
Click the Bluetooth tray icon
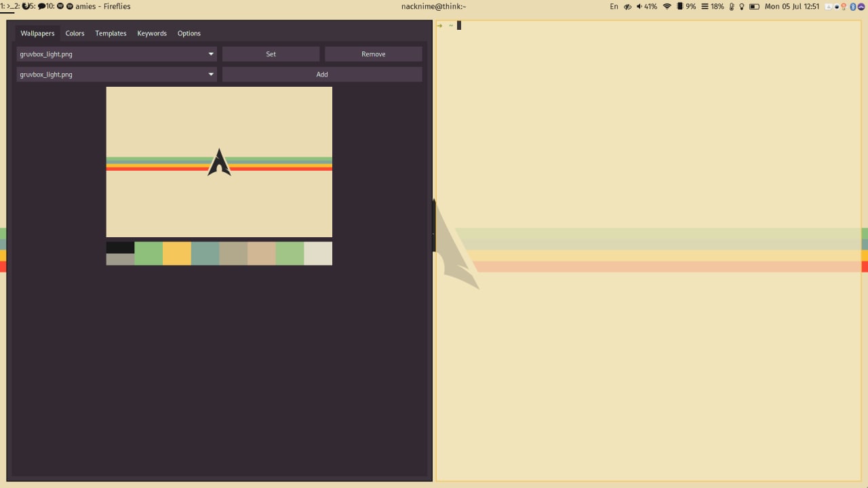(853, 7)
